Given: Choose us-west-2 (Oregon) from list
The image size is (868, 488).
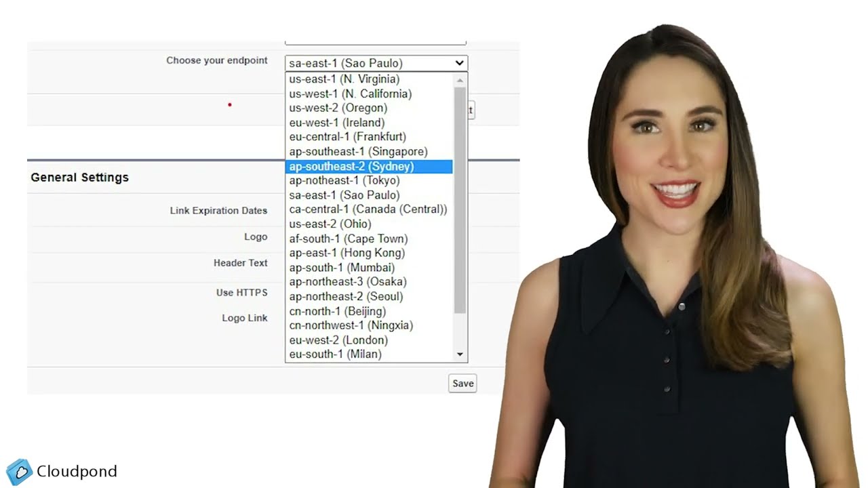Looking at the screenshot, I should [369, 108].
